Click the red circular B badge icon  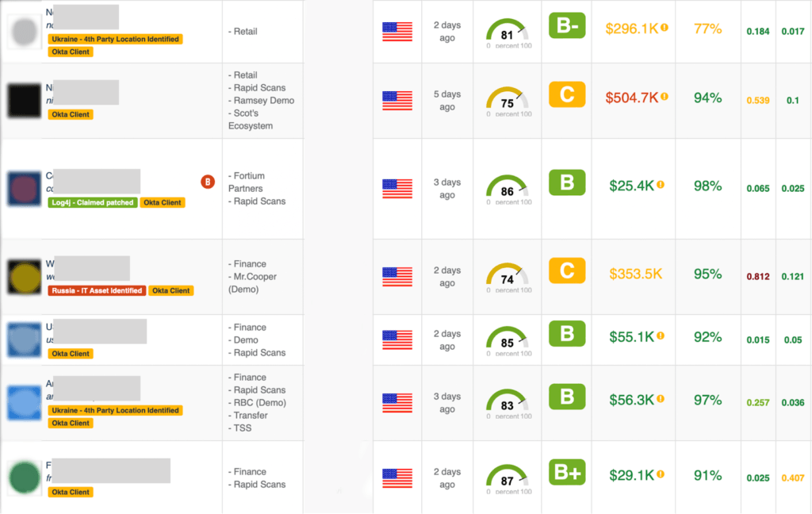[208, 182]
